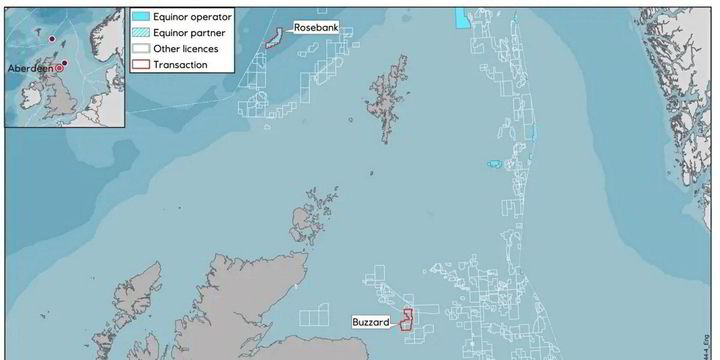The width and height of the screenshot is (720, 360).
Task: Click the Equinor partner hatched legend swatch
Action: pyautogui.click(x=141, y=33)
